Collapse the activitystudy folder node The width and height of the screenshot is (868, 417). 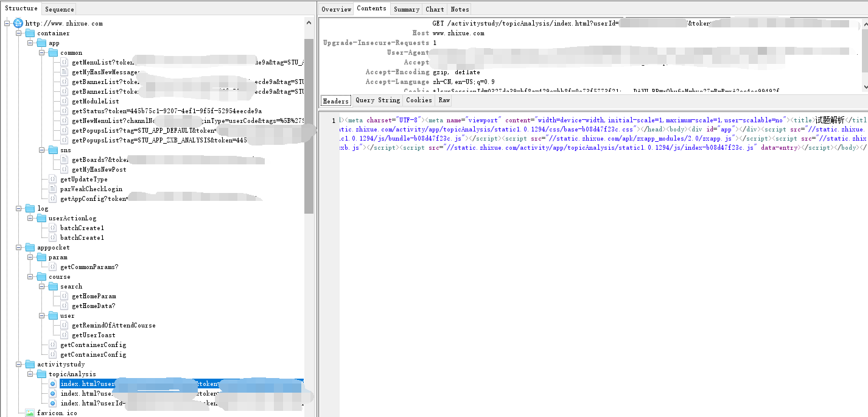[18, 364]
